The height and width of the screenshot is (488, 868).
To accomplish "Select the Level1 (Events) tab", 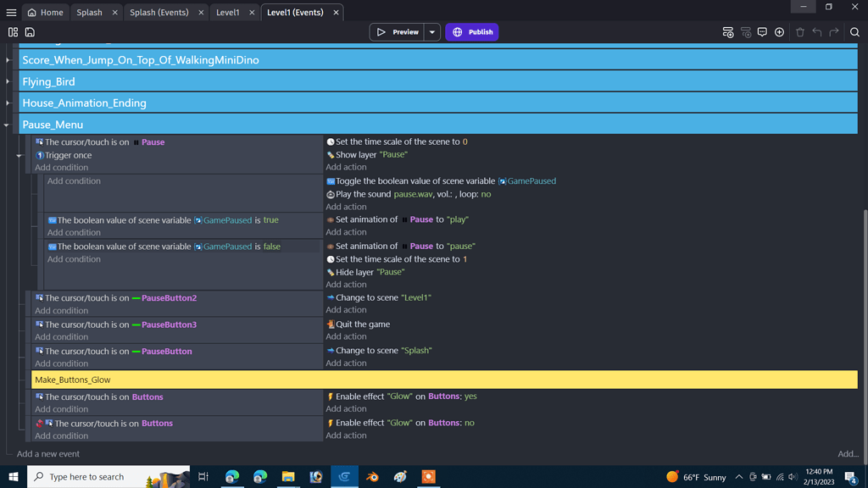I will coord(295,12).
